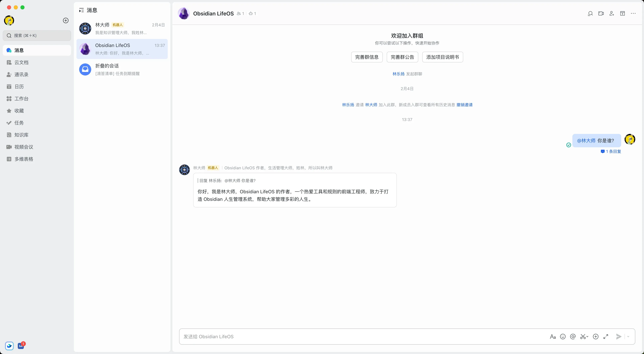Open 知识库 wiki in sidebar
The width and height of the screenshot is (644, 354).
[37, 135]
